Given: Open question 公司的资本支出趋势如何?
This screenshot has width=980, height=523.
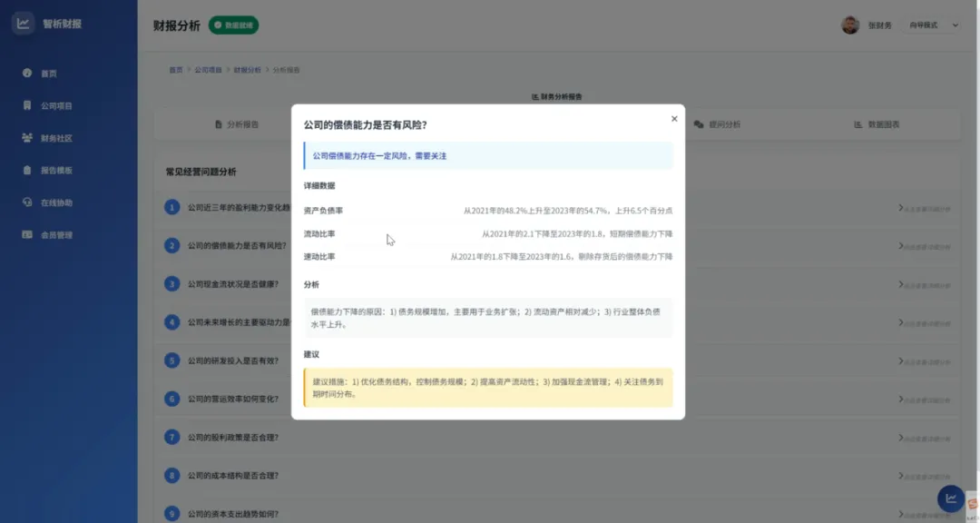Looking at the screenshot, I should (x=233, y=514).
